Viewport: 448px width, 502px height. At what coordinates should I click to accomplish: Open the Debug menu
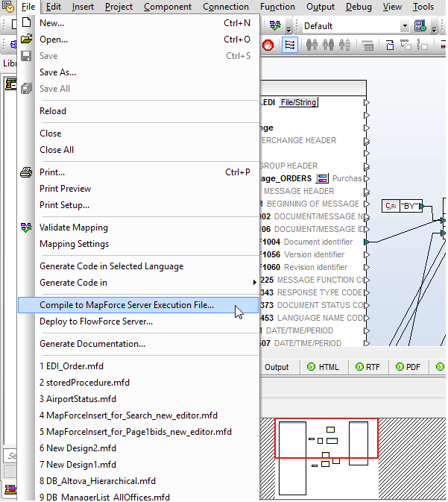[359, 7]
